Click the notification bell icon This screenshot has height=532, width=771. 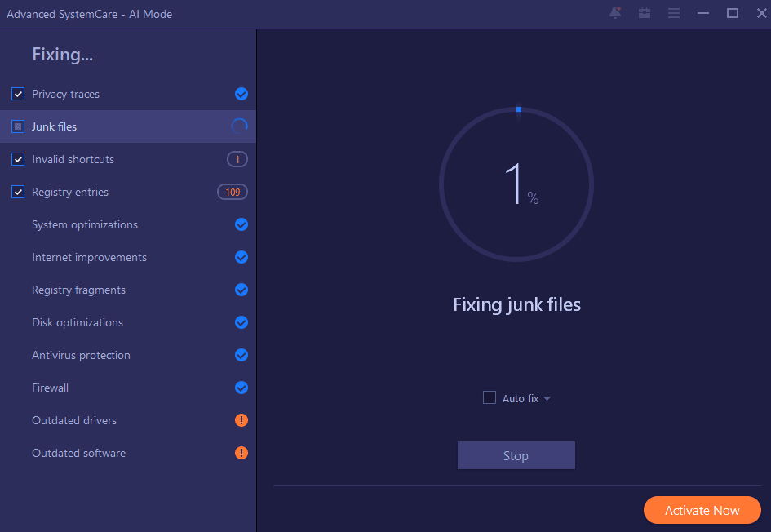point(615,13)
